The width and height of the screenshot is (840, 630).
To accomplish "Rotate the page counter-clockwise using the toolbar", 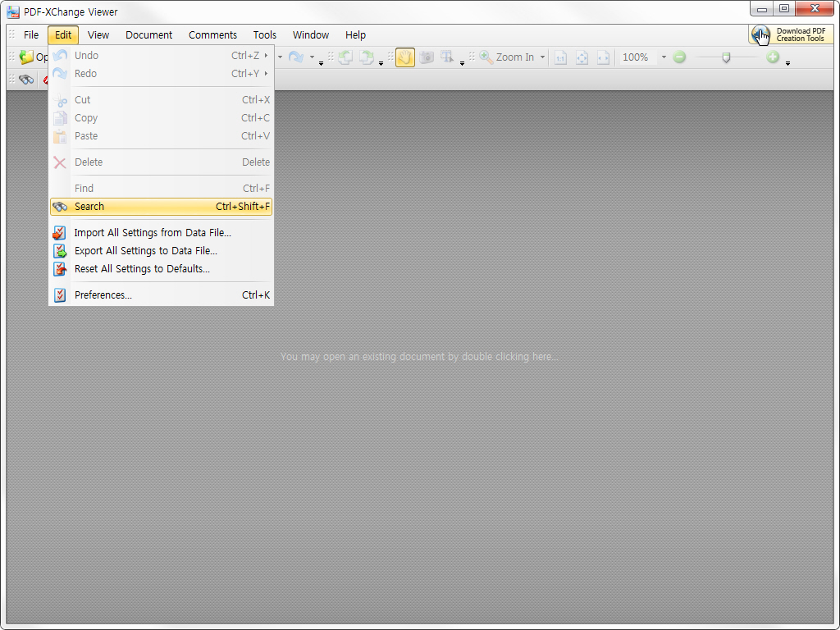I will (x=345, y=57).
